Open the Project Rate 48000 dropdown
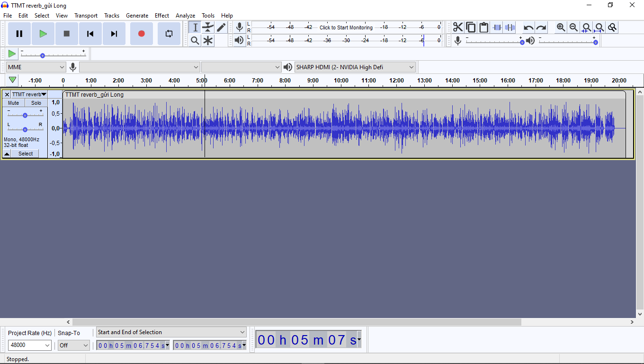This screenshot has width=644, height=364. point(29,345)
